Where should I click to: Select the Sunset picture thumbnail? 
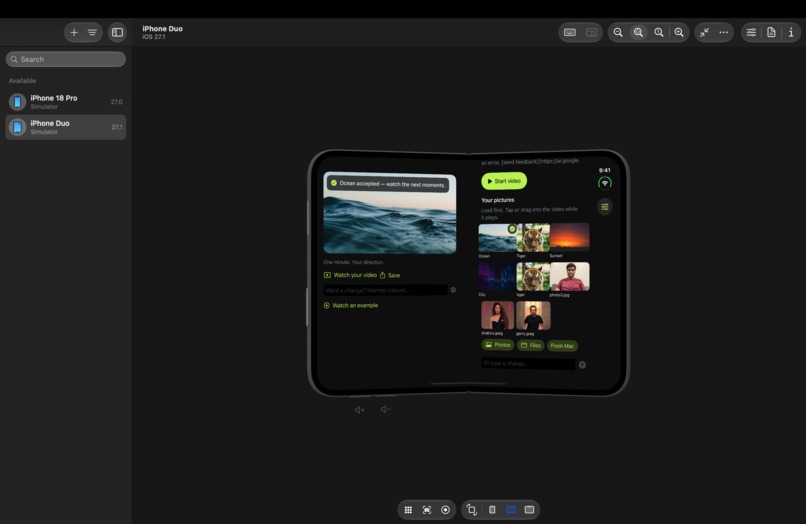(x=570, y=237)
